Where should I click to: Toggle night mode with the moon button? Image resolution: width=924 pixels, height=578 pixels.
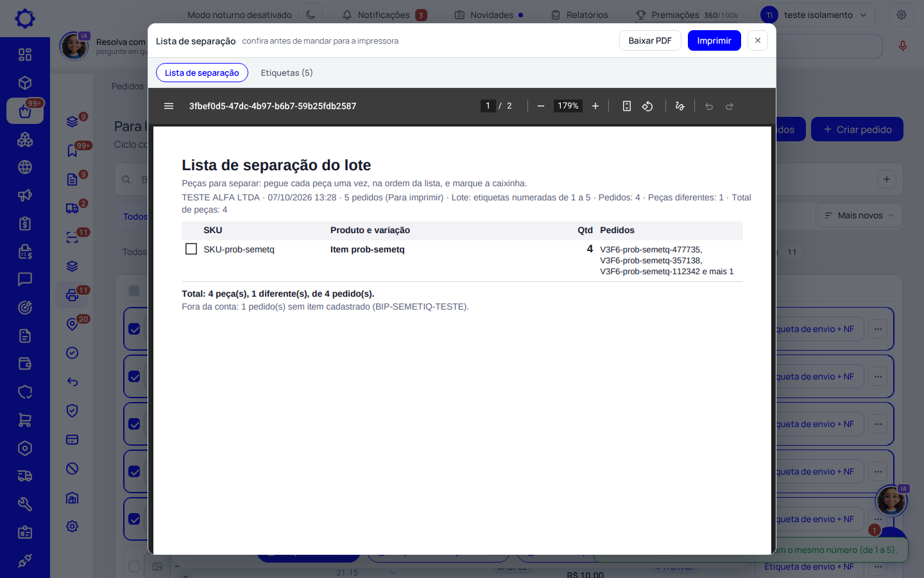click(x=311, y=15)
